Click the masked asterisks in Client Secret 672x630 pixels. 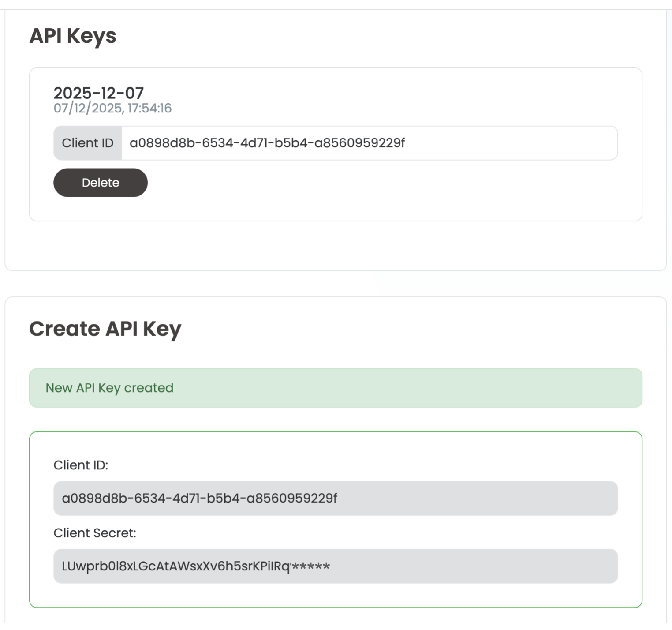coord(310,566)
